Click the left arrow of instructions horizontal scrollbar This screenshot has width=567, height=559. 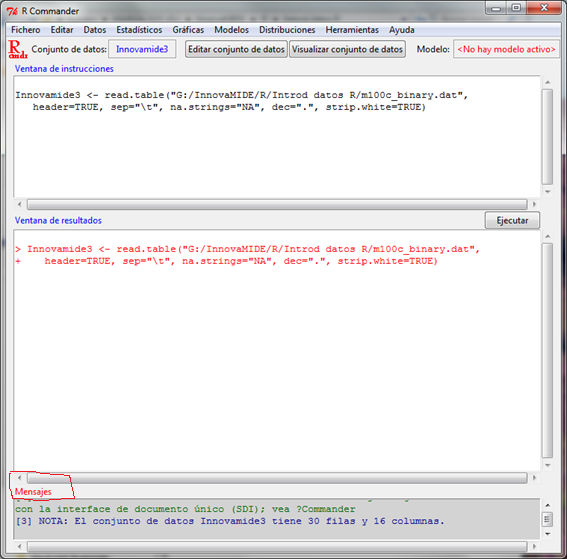click(x=20, y=204)
